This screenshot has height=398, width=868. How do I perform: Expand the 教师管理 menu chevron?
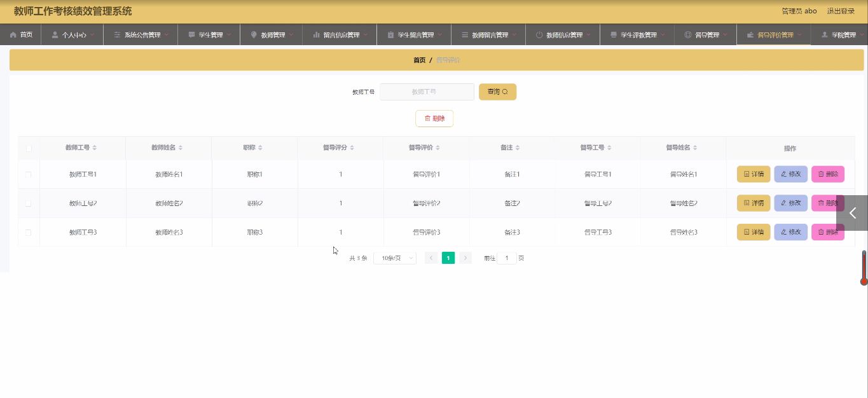coord(291,34)
